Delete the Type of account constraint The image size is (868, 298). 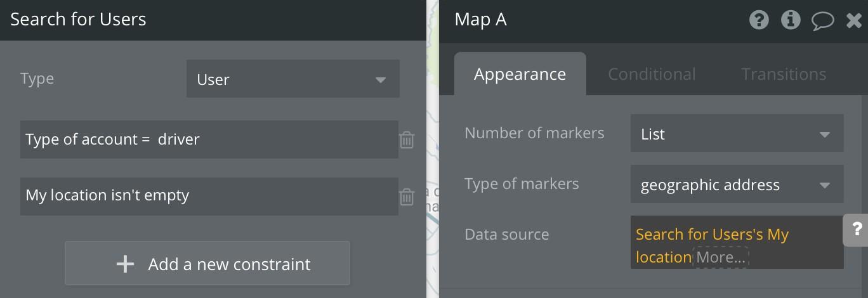click(x=407, y=139)
